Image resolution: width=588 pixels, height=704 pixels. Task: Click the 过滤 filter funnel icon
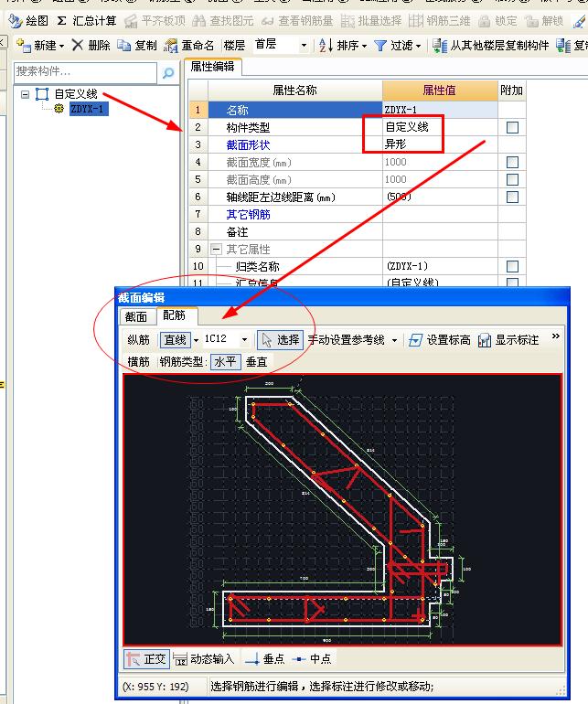(x=380, y=46)
